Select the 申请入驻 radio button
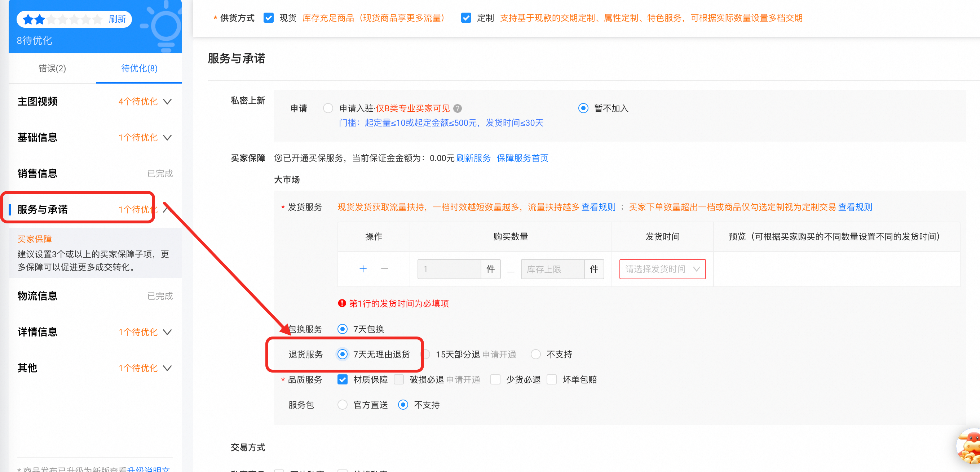980x472 pixels. [x=328, y=108]
